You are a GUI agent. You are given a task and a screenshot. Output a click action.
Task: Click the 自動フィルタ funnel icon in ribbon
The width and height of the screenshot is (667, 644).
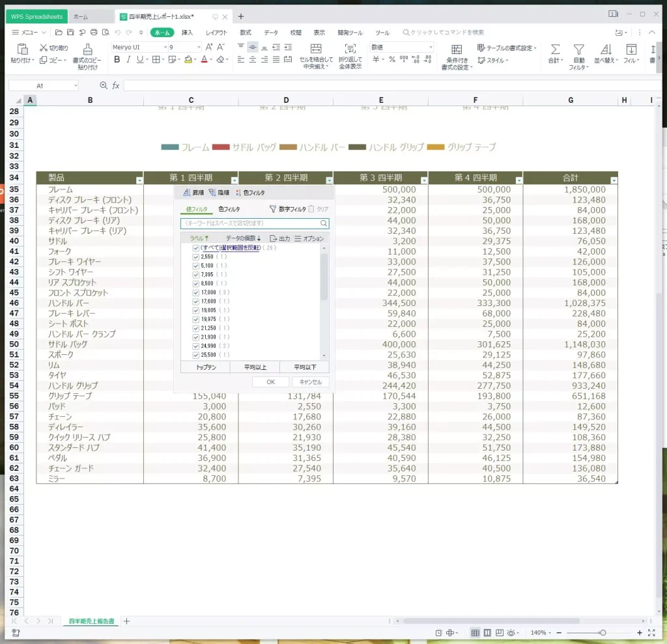coord(578,49)
